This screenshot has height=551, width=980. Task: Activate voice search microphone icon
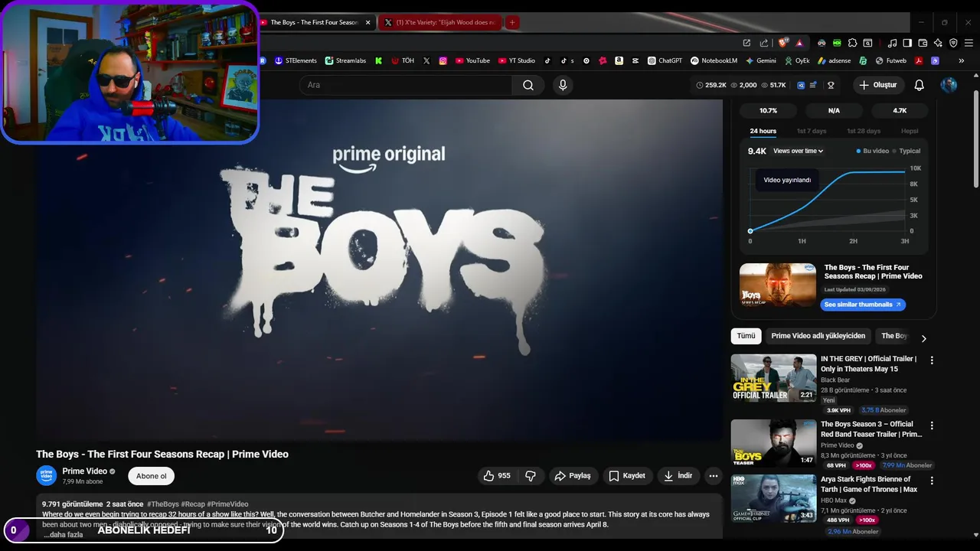click(563, 85)
